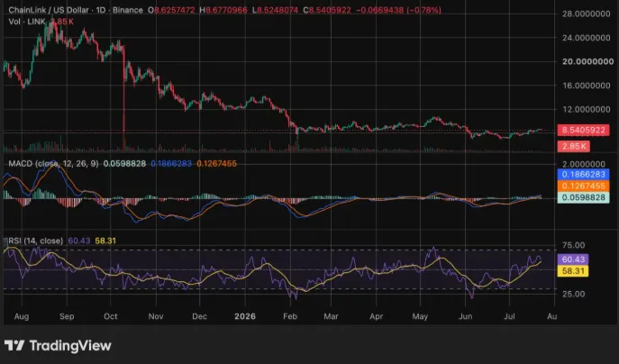Click the price change −0.0669438 (−0.78%) in header
Image resolution: width=619 pixels, height=364 pixels.
(x=399, y=10)
